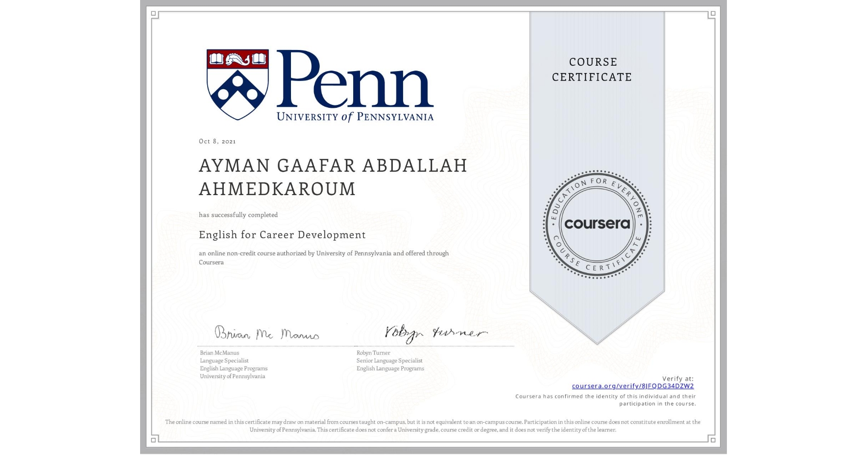
Task: Select the date Oct 8, 2021
Action: pos(217,141)
